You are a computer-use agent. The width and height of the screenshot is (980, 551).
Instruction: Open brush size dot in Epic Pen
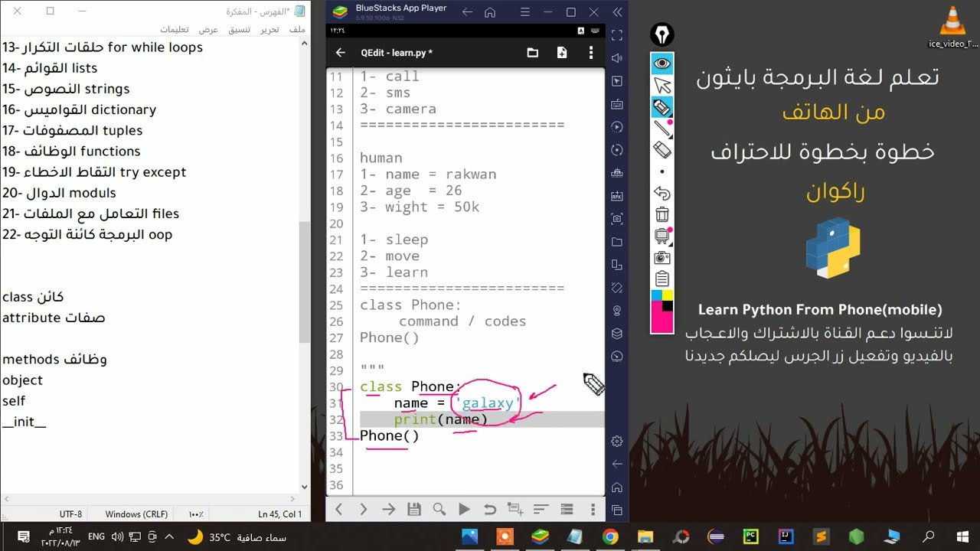(662, 171)
